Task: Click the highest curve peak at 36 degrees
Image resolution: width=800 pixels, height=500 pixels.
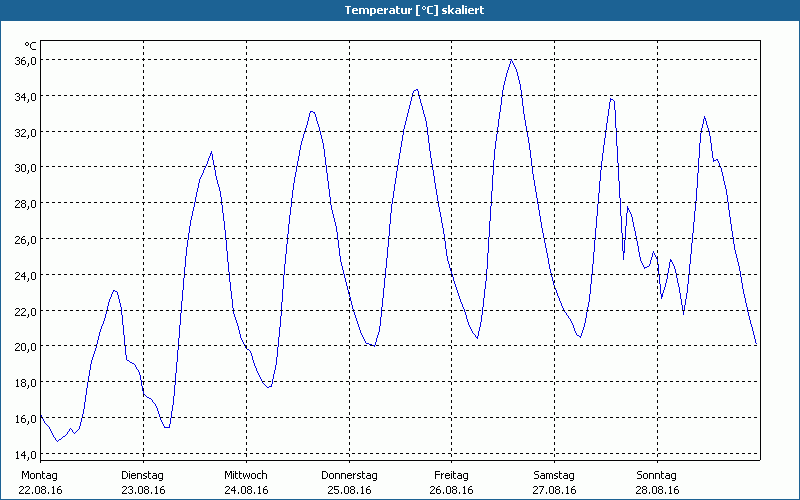Action: pos(511,60)
